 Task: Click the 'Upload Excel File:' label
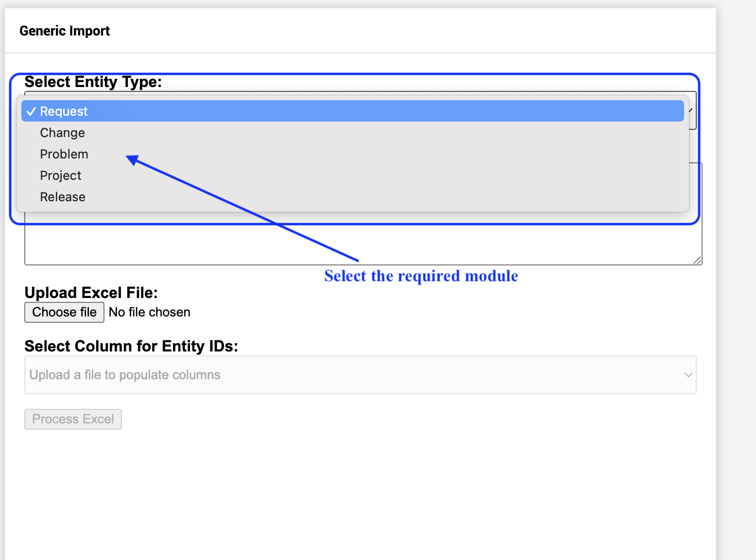(x=91, y=293)
